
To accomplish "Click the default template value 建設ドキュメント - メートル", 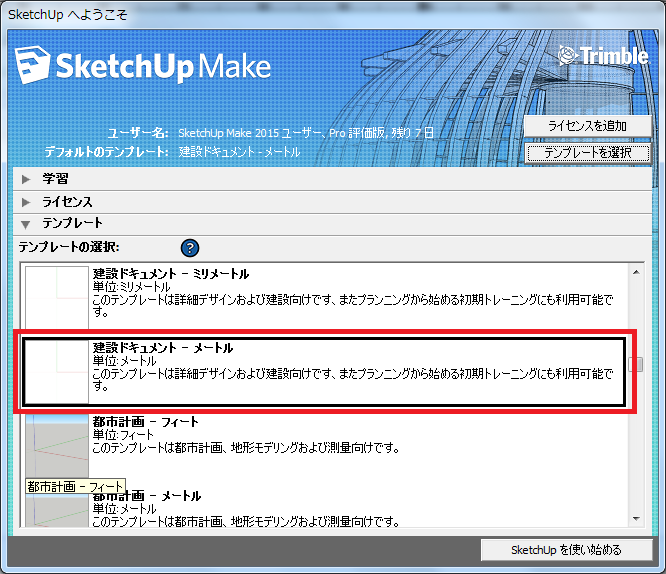I will tap(239, 152).
